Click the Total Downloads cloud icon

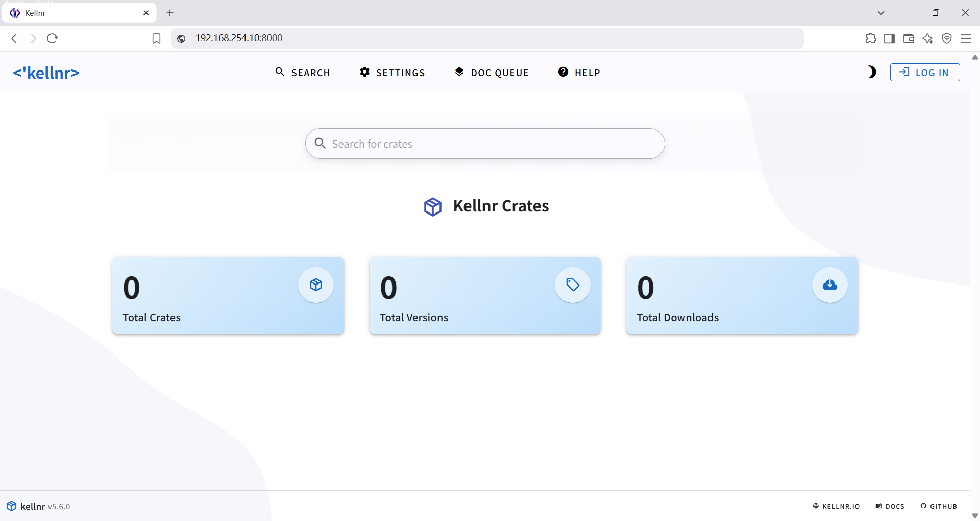[829, 285]
